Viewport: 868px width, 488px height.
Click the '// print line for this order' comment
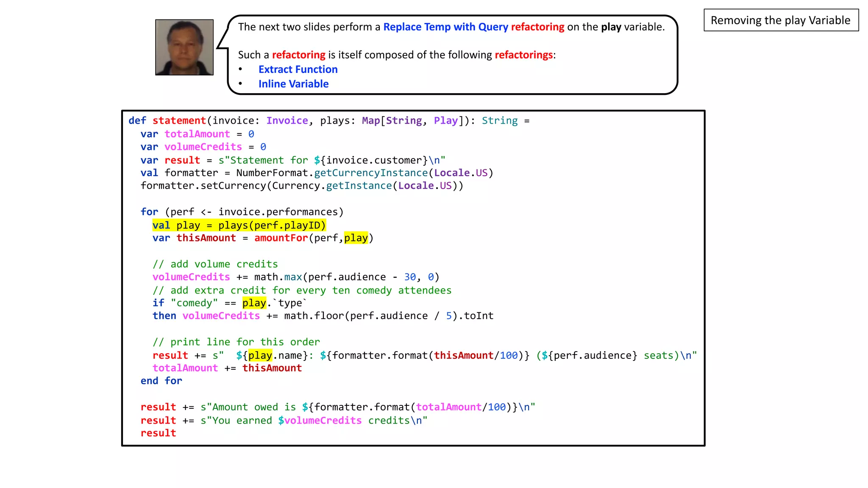[x=236, y=342]
